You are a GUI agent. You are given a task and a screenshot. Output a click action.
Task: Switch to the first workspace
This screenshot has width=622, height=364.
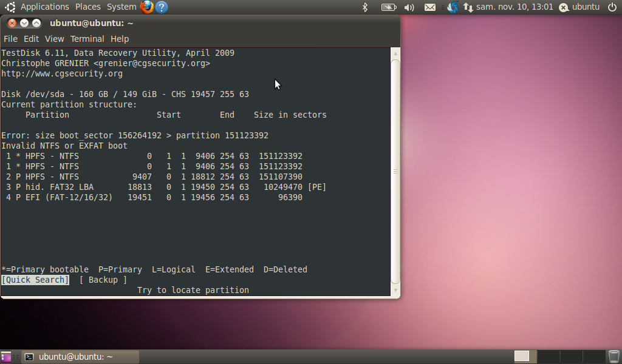click(x=525, y=357)
